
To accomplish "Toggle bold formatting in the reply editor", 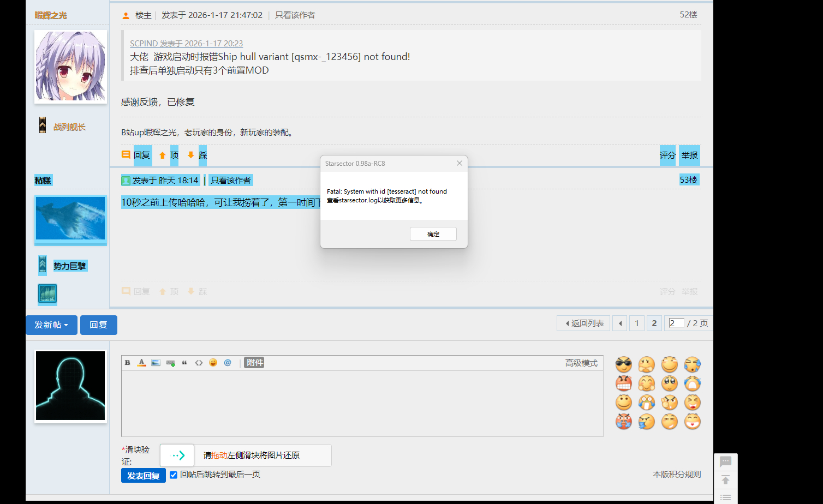I will (x=127, y=362).
